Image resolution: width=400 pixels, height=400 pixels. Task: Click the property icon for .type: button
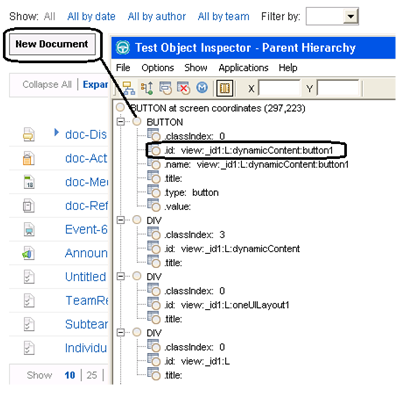[x=154, y=191]
